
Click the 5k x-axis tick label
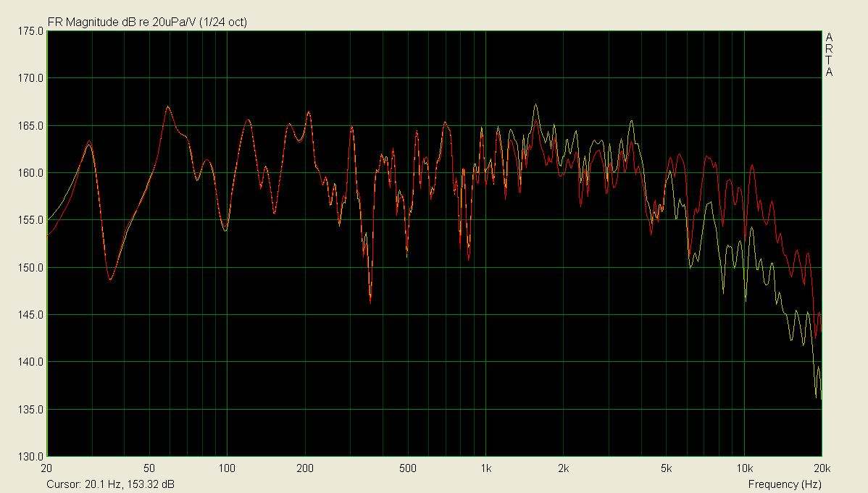665,467
